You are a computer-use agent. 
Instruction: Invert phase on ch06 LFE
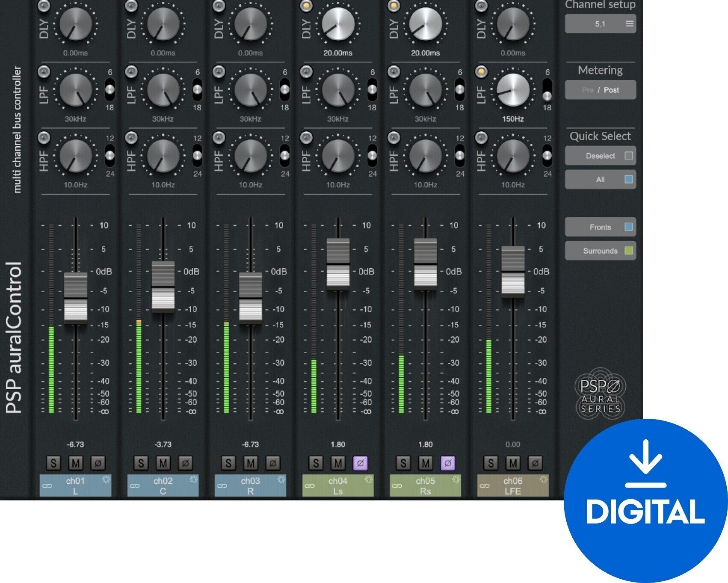coord(535,463)
